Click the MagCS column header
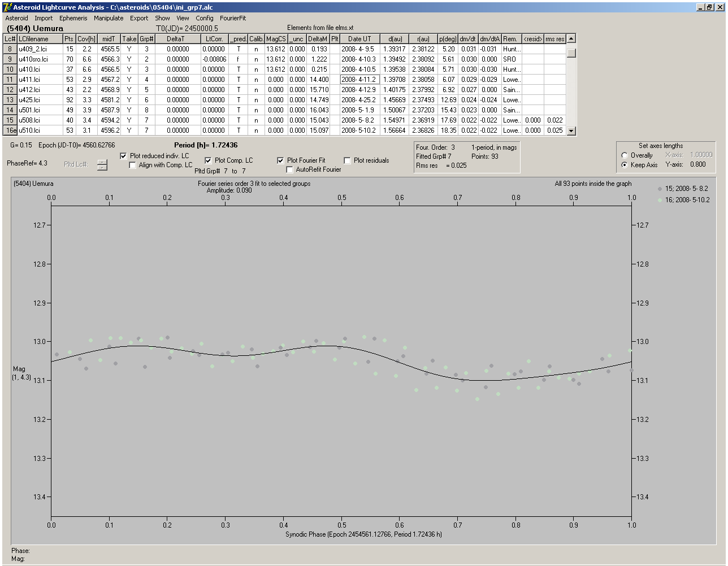 click(x=276, y=39)
